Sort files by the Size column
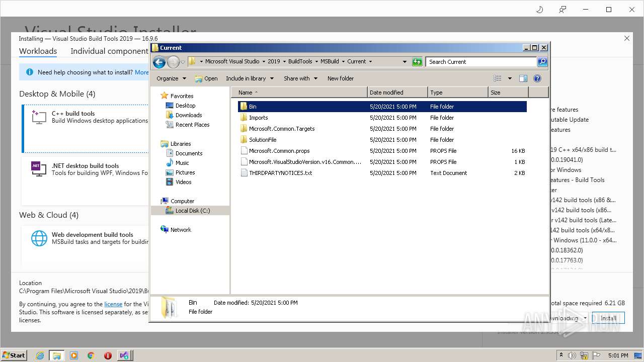 509,93
